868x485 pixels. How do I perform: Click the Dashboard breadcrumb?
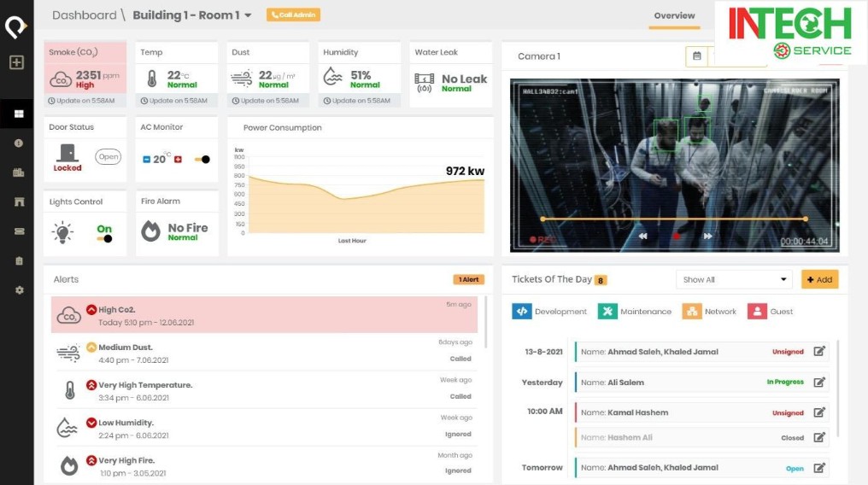point(84,15)
